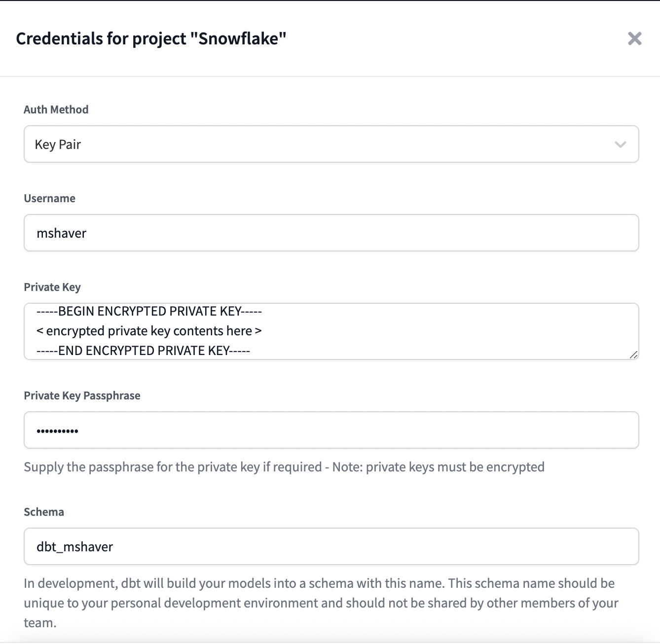The image size is (660, 644).
Task: Click the Auth Method label
Action: pos(56,109)
